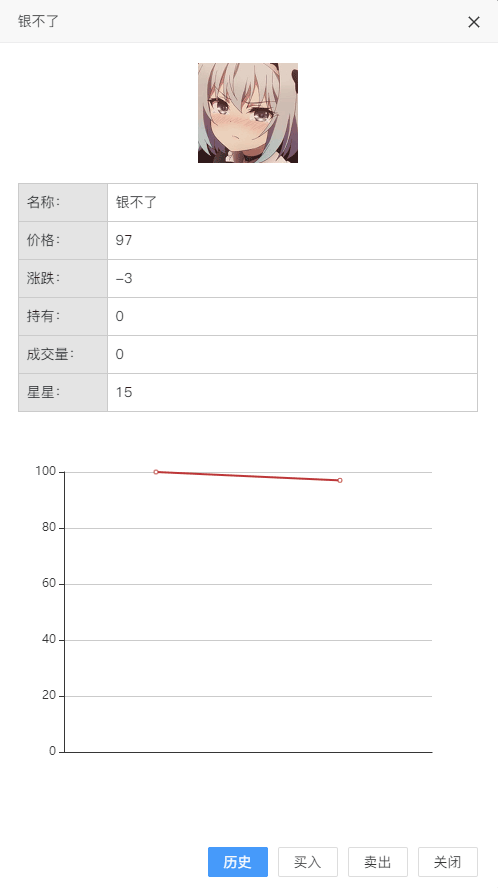The height and width of the screenshot is (888, 498).
Task: Click the 星星 value cell showing 15
Action: coord(292,392)
